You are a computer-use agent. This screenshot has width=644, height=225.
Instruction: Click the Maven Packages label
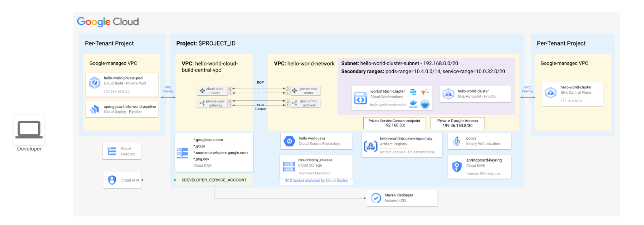[x=399, y=195]
